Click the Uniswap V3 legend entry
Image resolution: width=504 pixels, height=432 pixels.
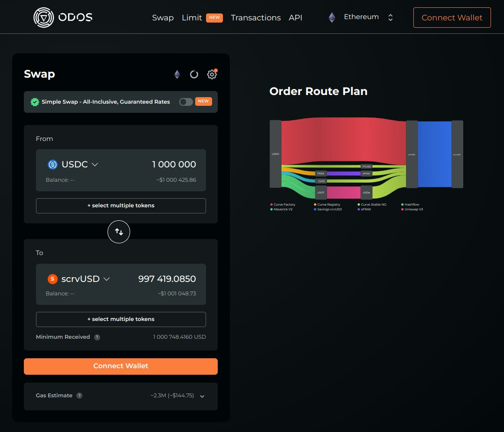[412, 209]
